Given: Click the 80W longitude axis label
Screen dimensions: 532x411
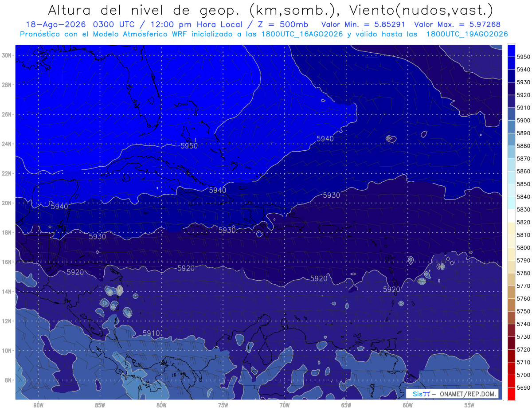Looking at the screenshot, I should click(161, 405).
